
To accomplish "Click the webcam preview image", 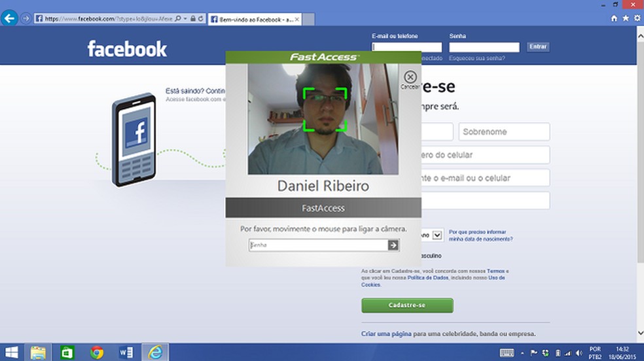I will click(323, 119).
